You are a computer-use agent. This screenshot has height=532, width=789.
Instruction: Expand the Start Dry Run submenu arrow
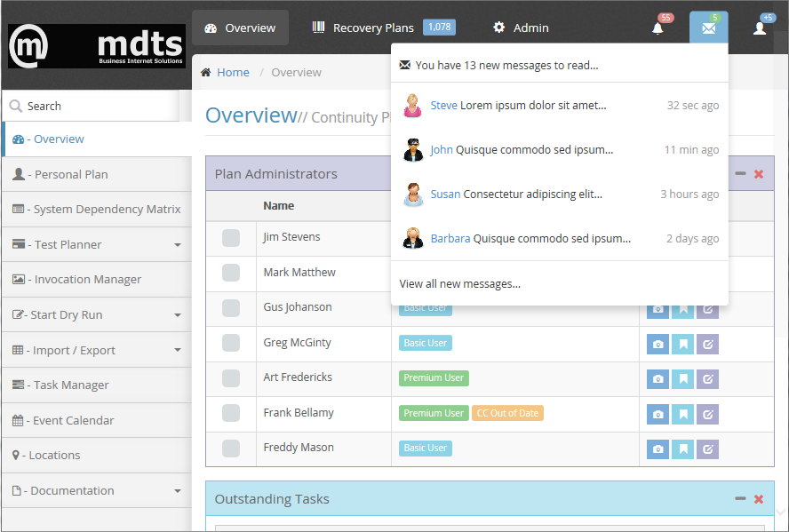point(178,315)
